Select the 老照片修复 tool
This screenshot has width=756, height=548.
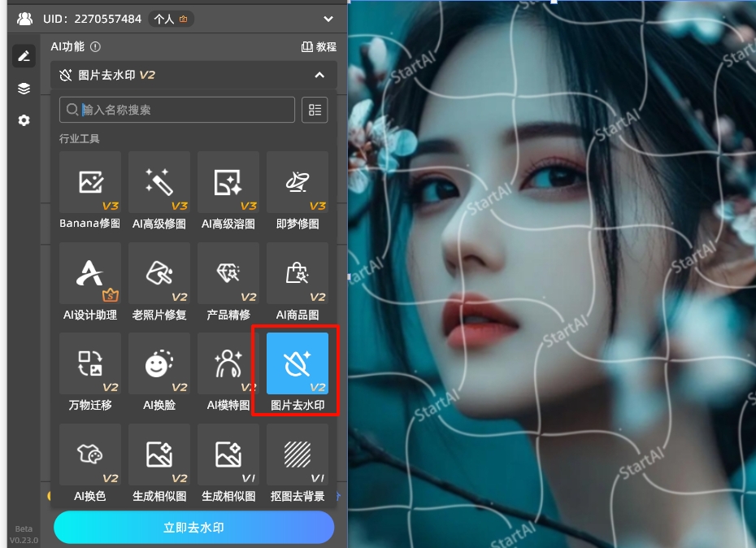(x=159, y=274)
